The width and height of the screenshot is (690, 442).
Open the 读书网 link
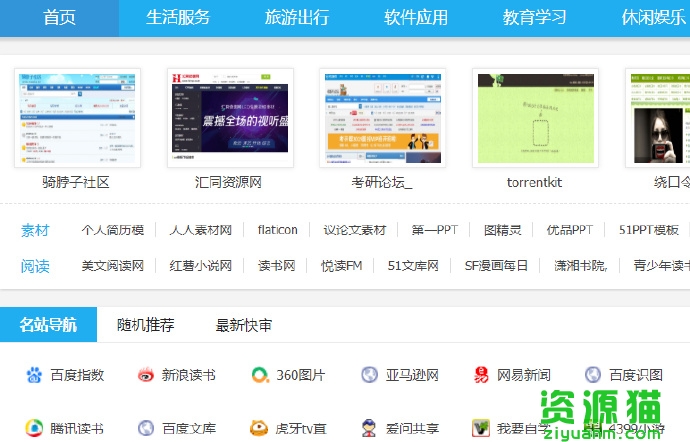coord(276,265)
